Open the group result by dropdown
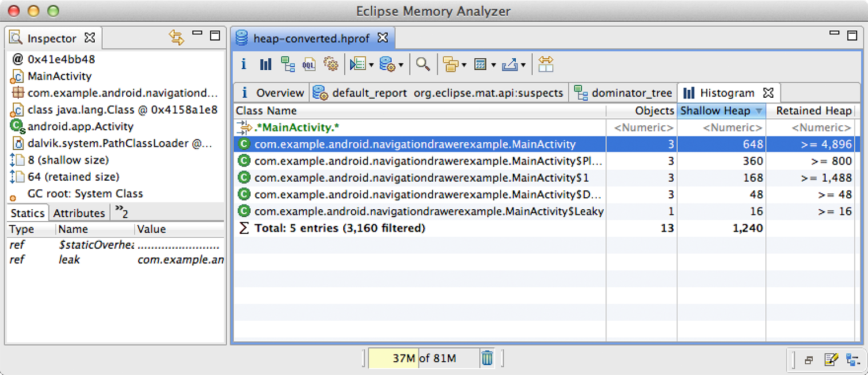The height and width of the screenshot is (375, 868). (x=464, y=65)
